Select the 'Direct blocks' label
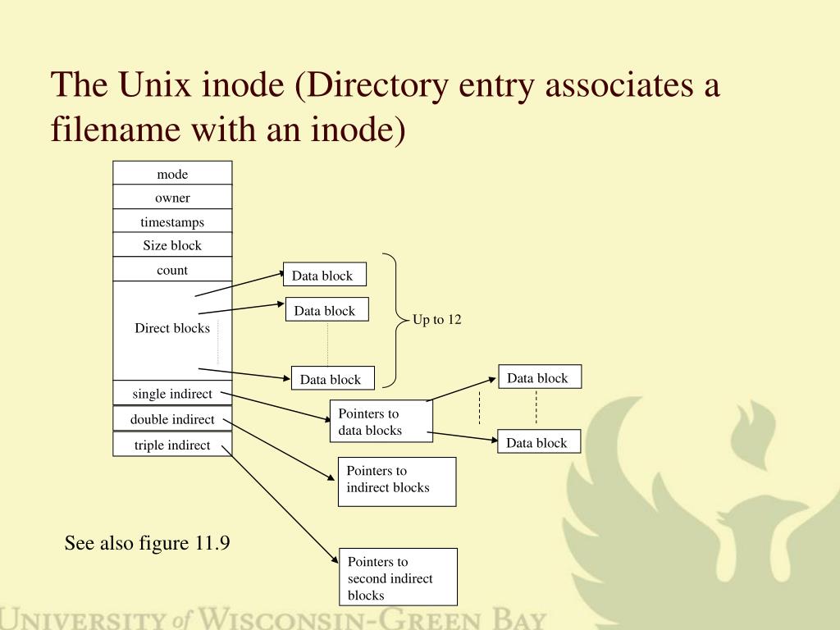Image resolution: width=840 pixels, height=630 pixels. point(172,328)
